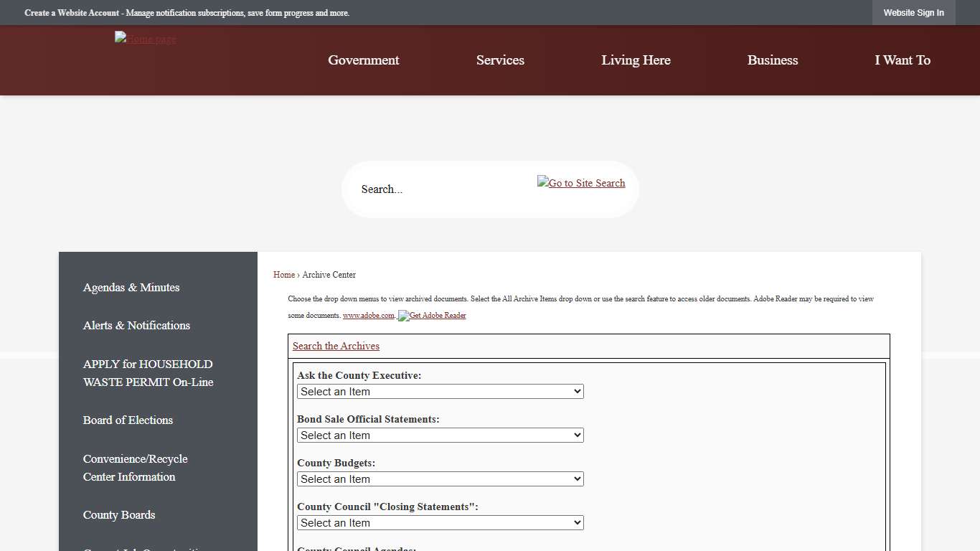Click the Get Adobe Reader icon

[432, 316]
